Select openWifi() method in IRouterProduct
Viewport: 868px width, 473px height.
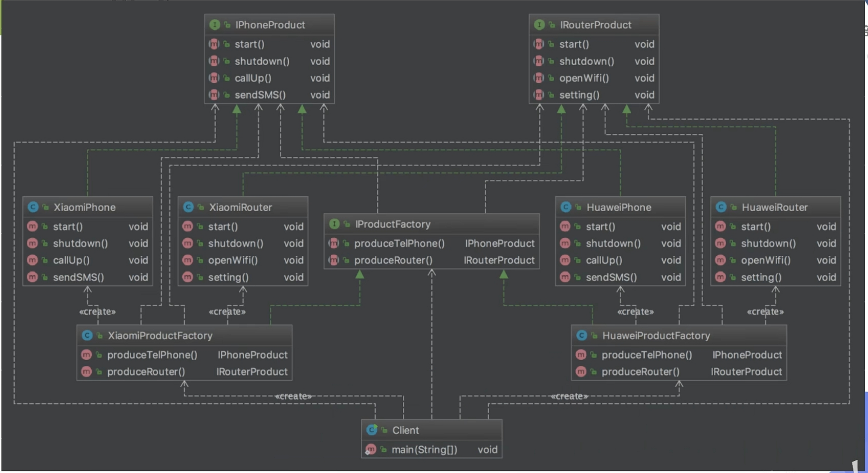584,78
